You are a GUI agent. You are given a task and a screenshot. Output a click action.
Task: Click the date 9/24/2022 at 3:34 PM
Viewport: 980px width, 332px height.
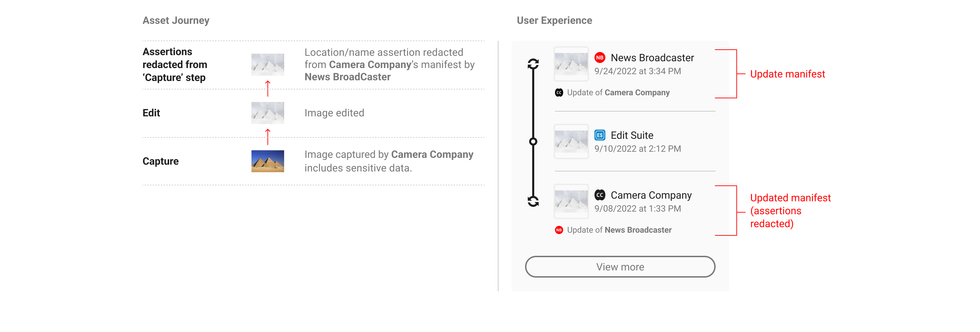click(638, 71)
